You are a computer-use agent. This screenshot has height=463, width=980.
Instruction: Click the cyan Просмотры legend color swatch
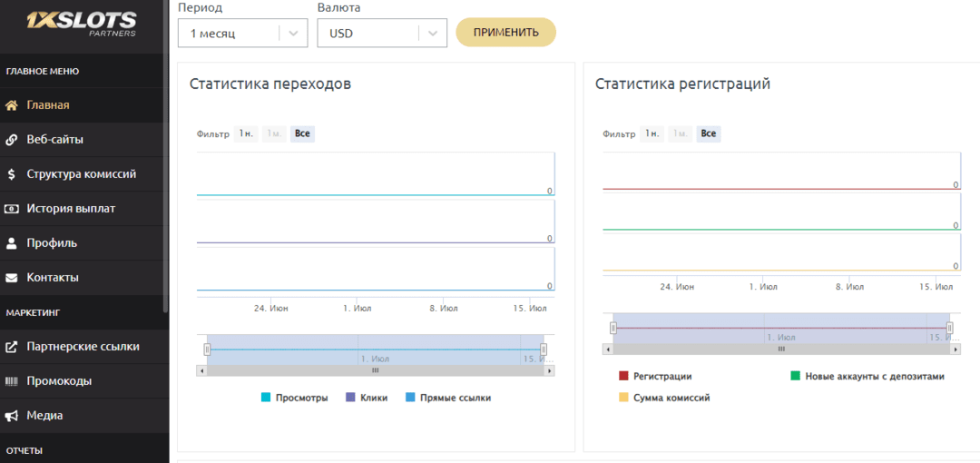(266, 398)
